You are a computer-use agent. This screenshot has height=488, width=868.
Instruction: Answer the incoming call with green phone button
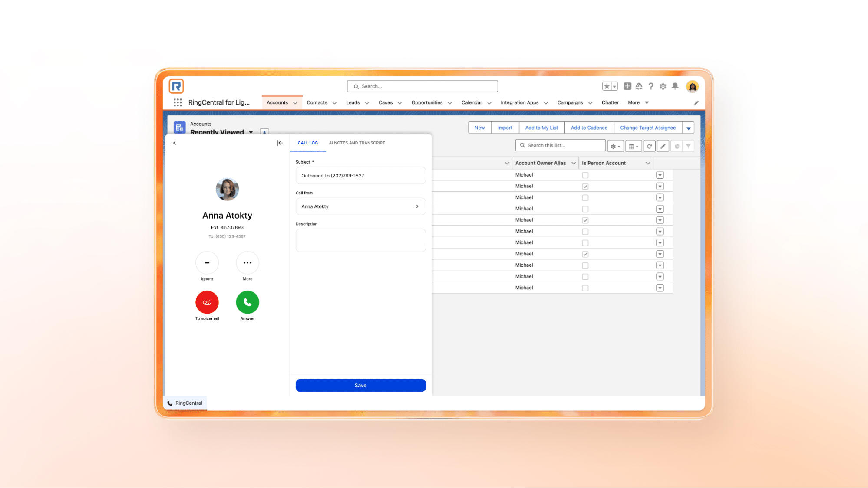248,302
